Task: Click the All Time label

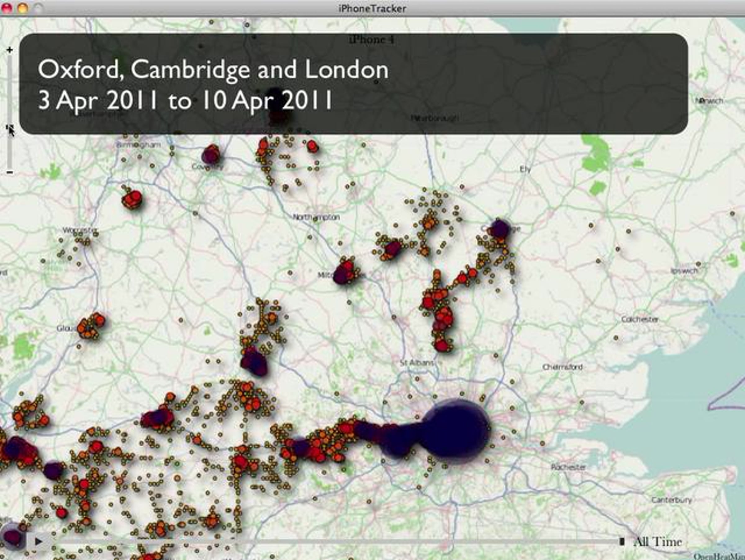Action: point(658,542)
